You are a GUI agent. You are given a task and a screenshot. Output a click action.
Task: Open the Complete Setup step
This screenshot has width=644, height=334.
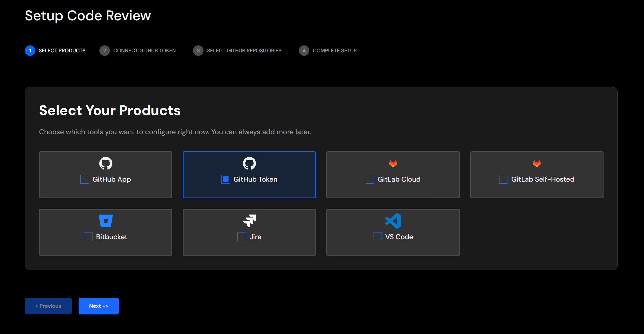[x=328, y=51]
